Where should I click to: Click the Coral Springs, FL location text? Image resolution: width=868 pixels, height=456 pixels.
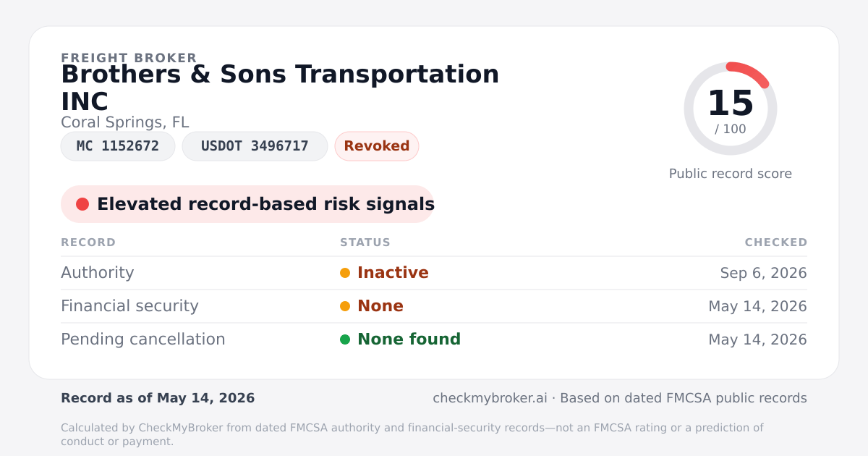(125, 122)
